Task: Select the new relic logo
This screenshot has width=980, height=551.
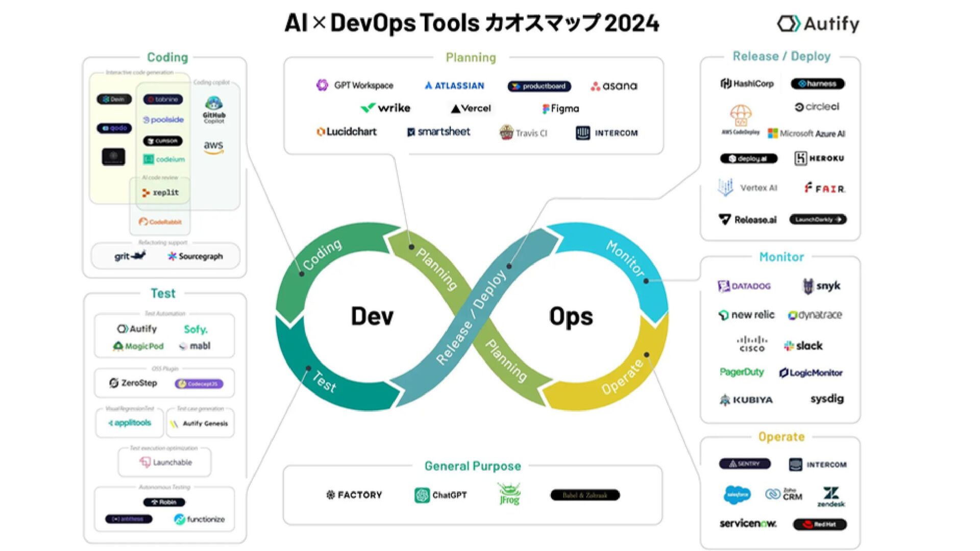Action: pos(746,315)
